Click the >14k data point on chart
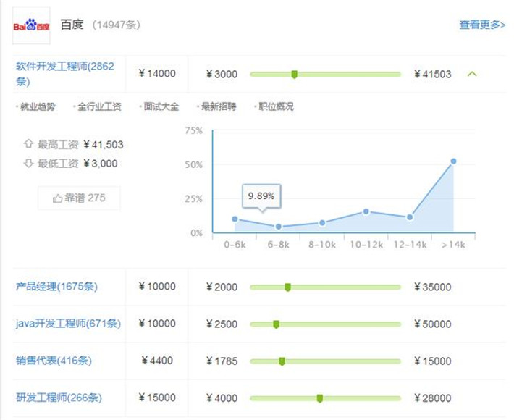Image resolution: width=514 pixels, height=420 pixels. (x=453, y=161)
